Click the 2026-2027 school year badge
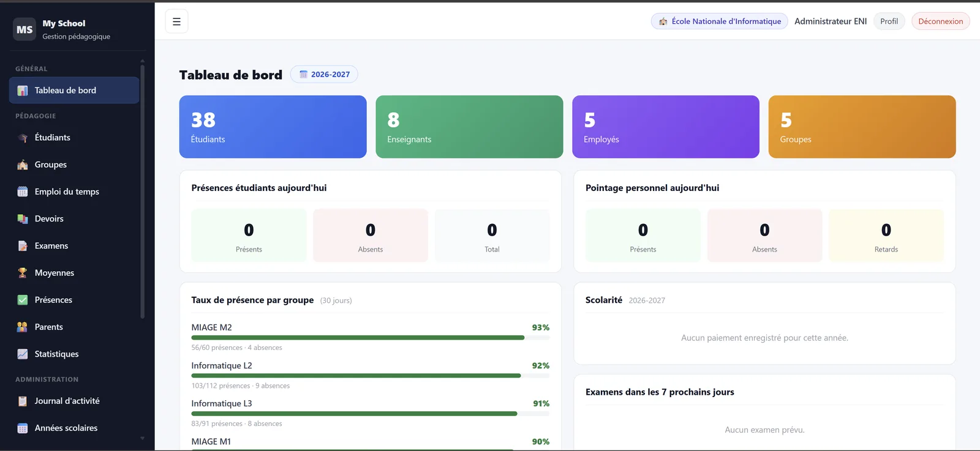 point(324,75)
